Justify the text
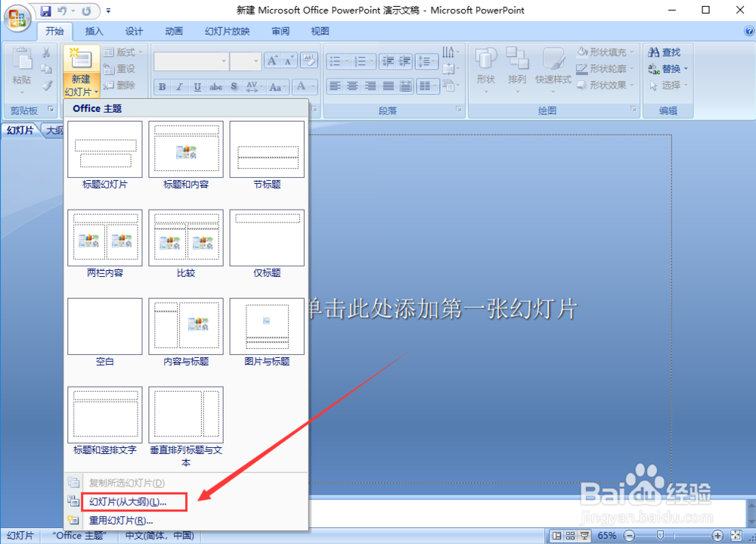The image size is (756, 544). pos(388,86)
